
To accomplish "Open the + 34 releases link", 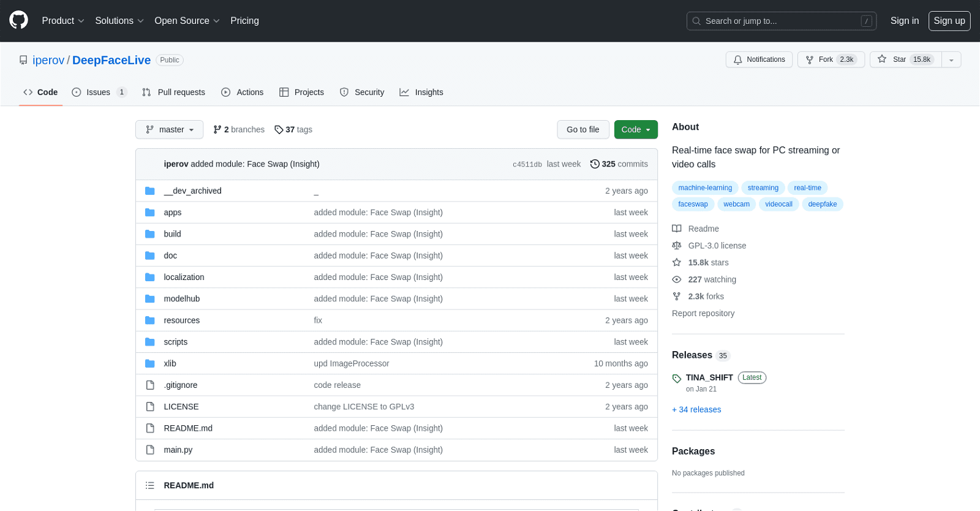I will click(696, 410).
